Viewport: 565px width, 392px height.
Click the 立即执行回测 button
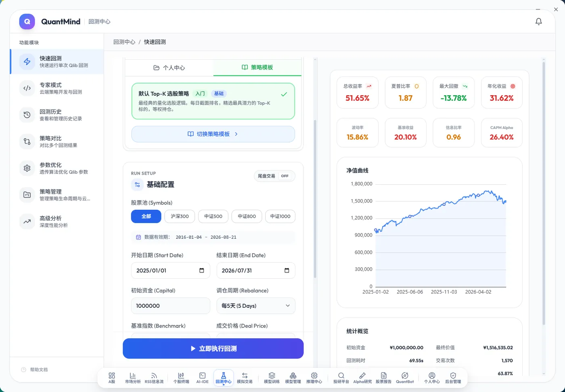point(213,348)
